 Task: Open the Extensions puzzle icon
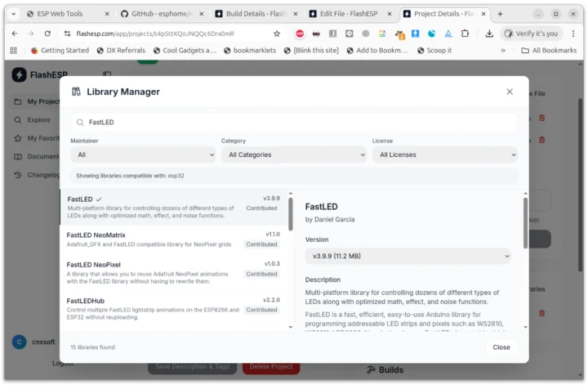[465, 34]
